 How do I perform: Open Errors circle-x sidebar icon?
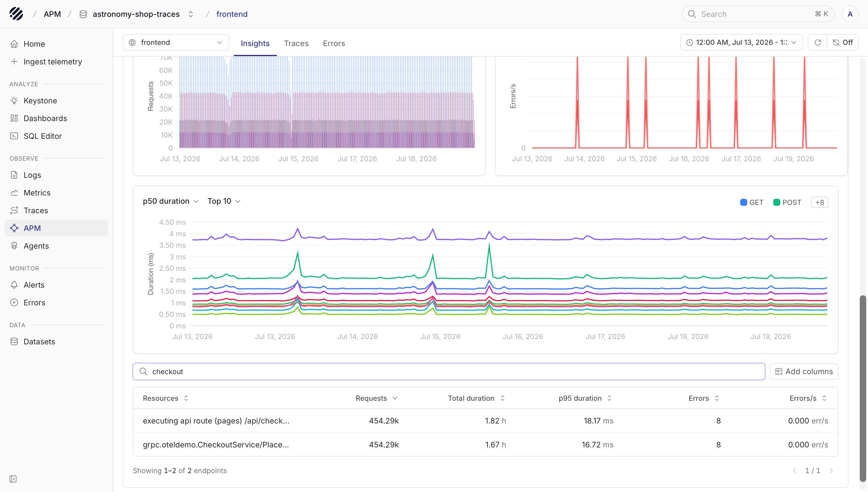pyautogui.click(x=14, y=302)
